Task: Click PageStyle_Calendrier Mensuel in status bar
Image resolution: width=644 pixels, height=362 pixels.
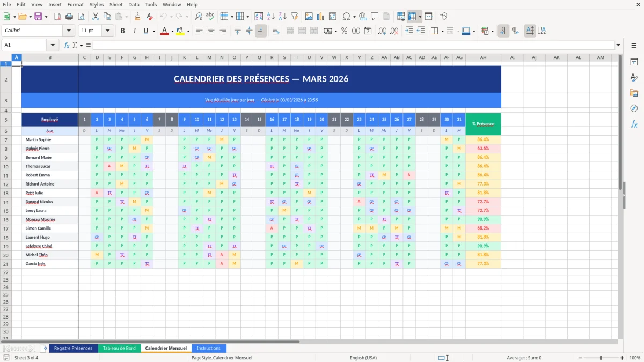Action: 222,358
